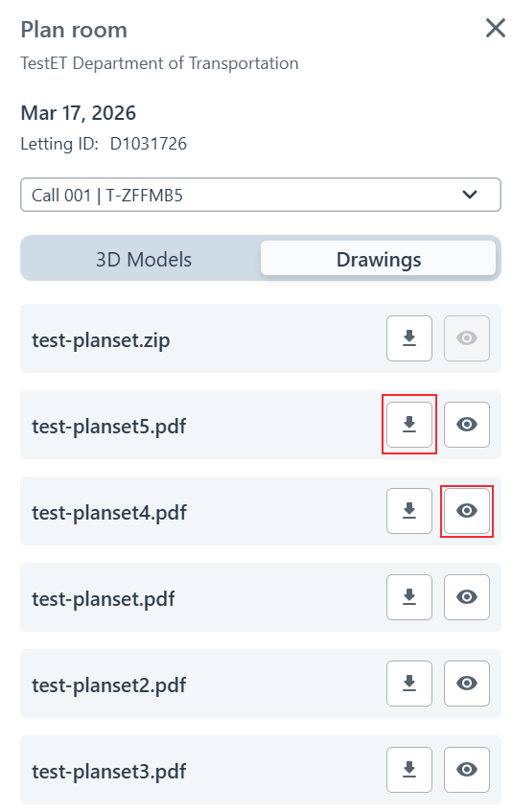This screenshot has height=812, width=512.
Task: Select the Drawings tab
Action: click(379, 259)
